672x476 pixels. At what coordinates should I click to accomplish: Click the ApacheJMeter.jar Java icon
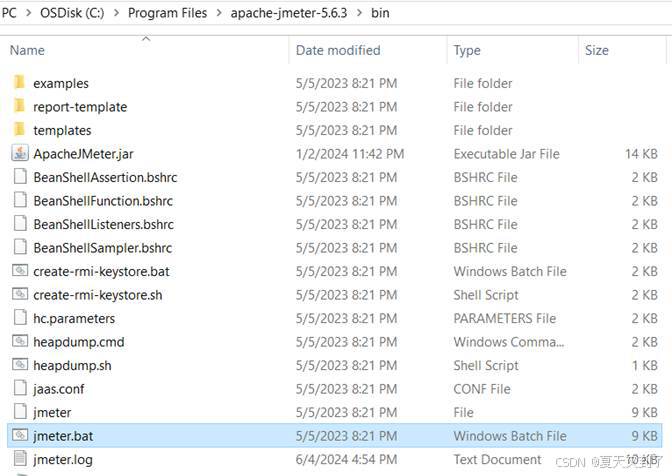(x=20, y=153)
